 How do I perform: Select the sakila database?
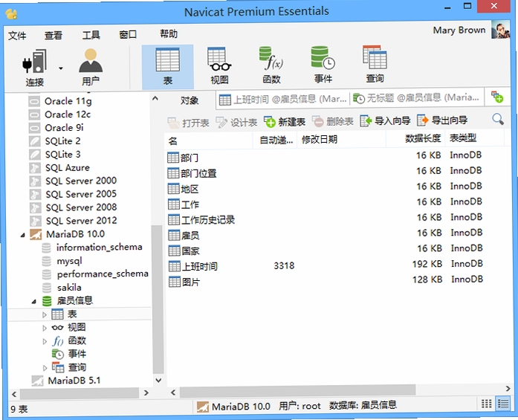point(62,288)
